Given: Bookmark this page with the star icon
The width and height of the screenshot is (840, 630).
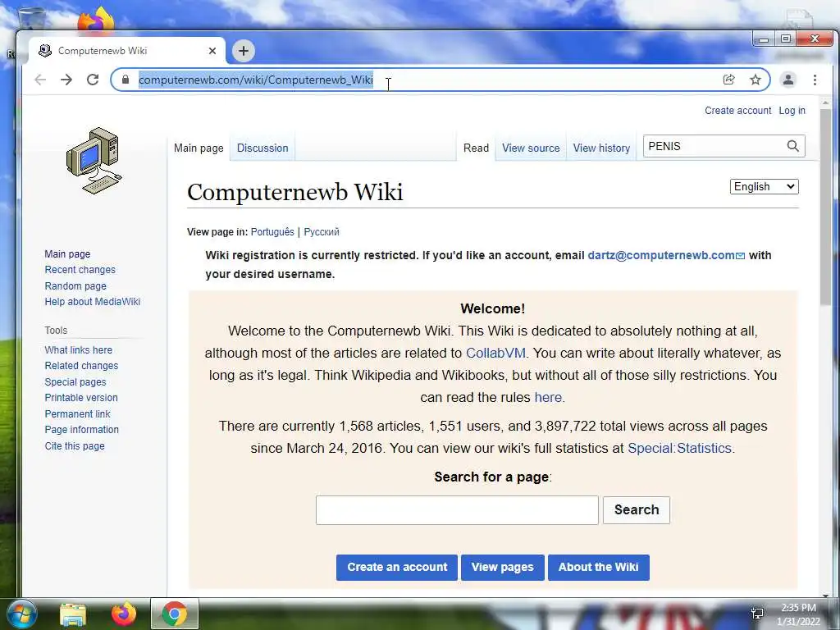Looking at the screenshot, I should coord(756,80).
